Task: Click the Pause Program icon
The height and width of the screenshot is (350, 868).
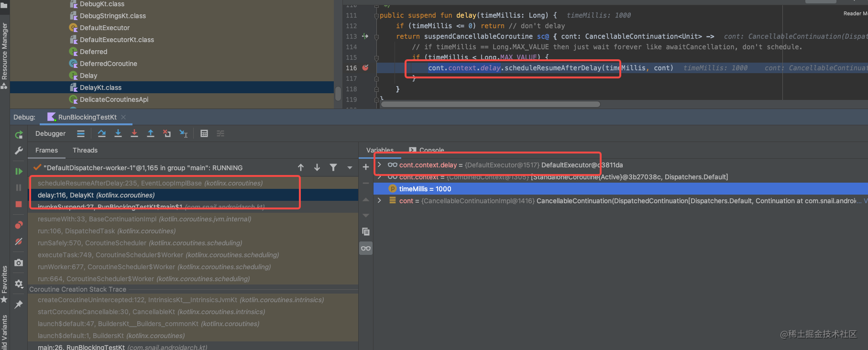Action: coord(19,187)
